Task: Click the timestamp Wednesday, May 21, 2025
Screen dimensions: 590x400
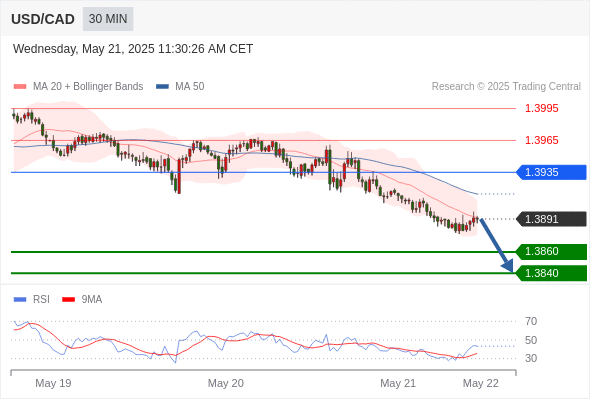Action: coord(84,49)
